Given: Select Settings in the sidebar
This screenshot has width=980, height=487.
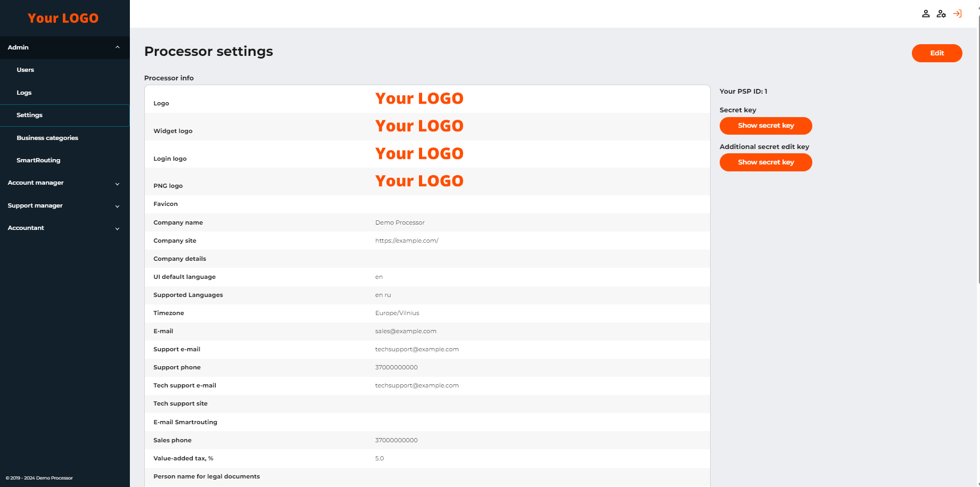Looking at the screenshot, I should 30,115.
